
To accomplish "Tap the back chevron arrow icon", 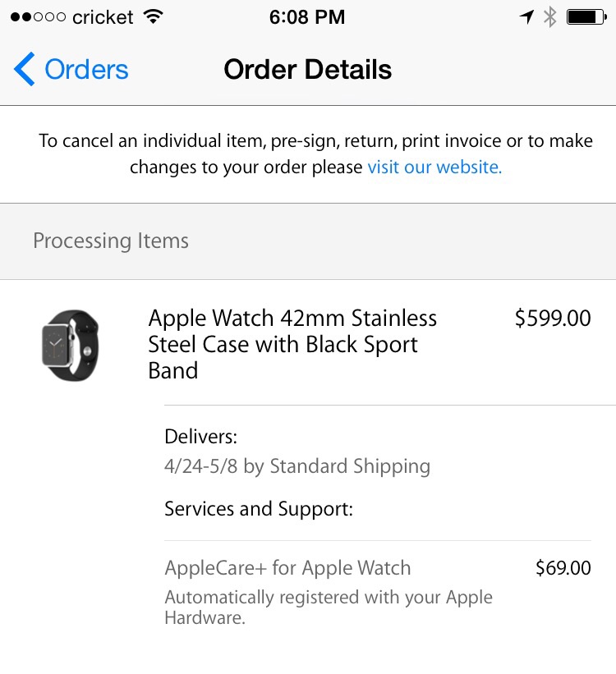I will [x=25, y=70].
